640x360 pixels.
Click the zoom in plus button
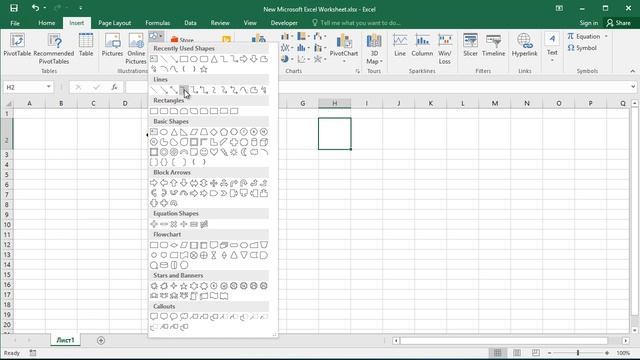point(607,353)
